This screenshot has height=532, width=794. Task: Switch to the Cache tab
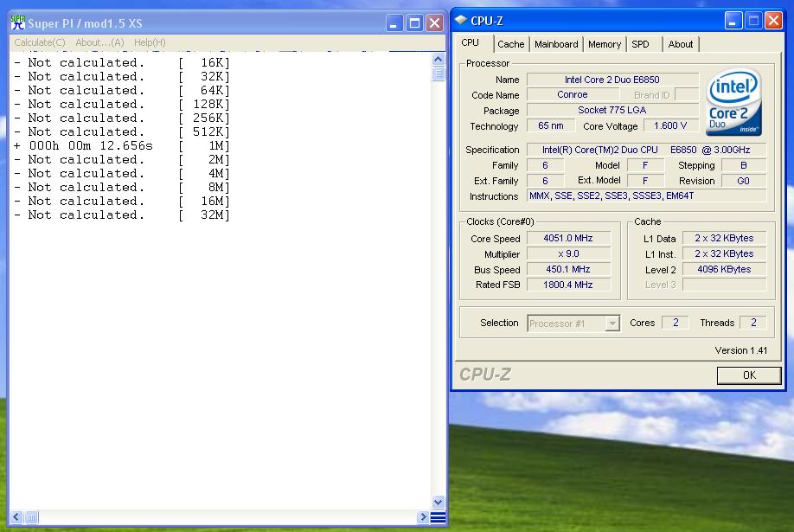(x=511, y=44)
